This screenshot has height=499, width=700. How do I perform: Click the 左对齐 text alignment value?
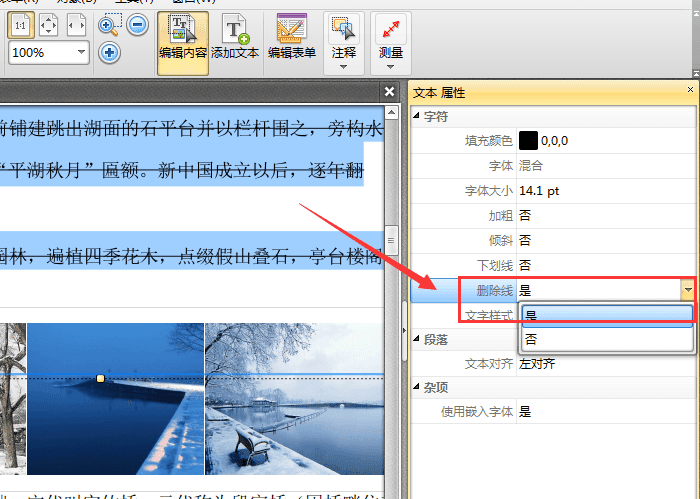coord(606,364)
